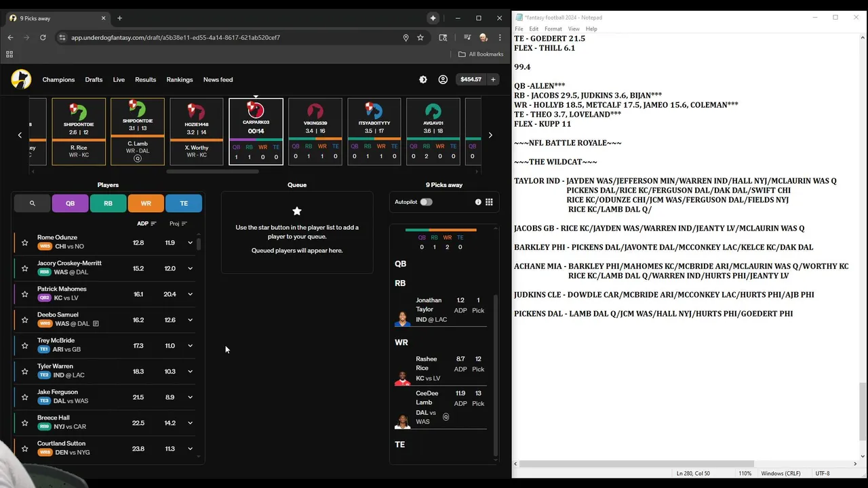868x488 pixels.
Task: Move draft board carousel to the left
Action: (x=20, y=135)
